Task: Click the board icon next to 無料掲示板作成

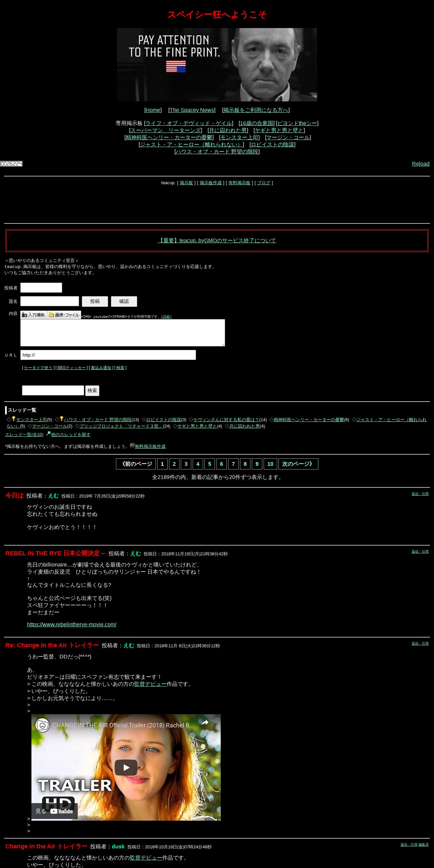Action: [x=132, y=445]
